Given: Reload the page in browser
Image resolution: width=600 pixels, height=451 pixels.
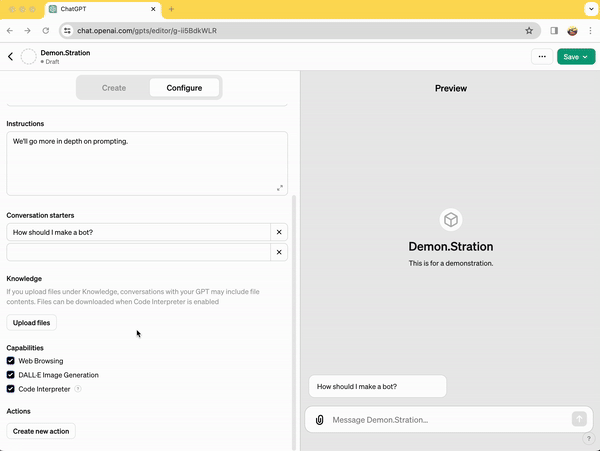Looking at the screenshot, I should click(x=45, y=31).
